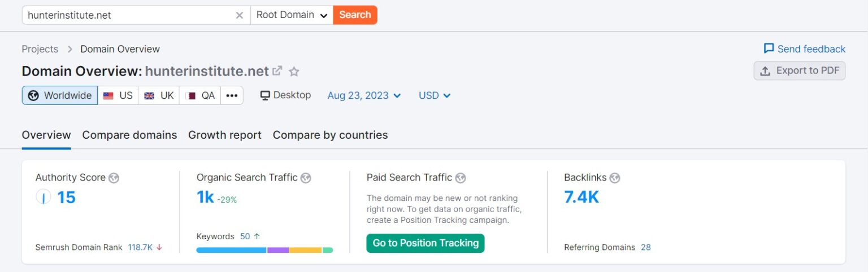This screenshot has height=272, width=868.
Task: Expand the Aug 23, 2023 date picker
Action: pos(364,95)
